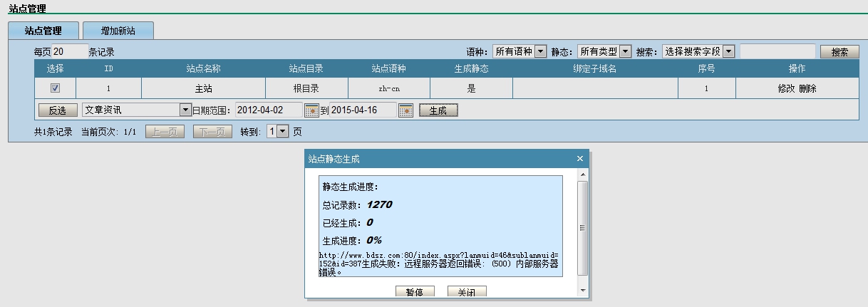Viewport: 868px width, 307px height.
Task: Click the dialog's vertical scrollbar thumb
Action: click(582, 228)
